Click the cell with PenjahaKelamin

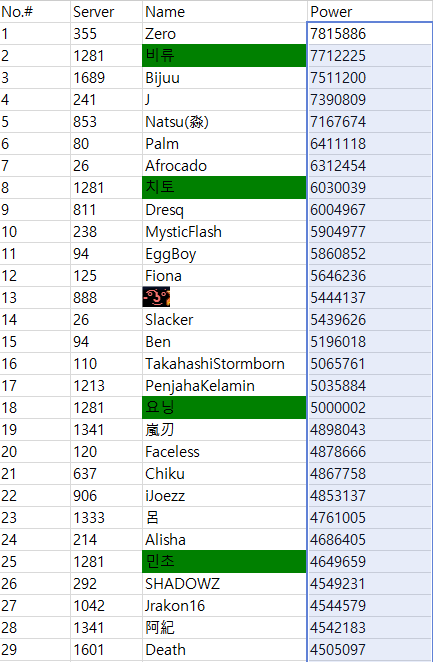(x=225, y=385)
